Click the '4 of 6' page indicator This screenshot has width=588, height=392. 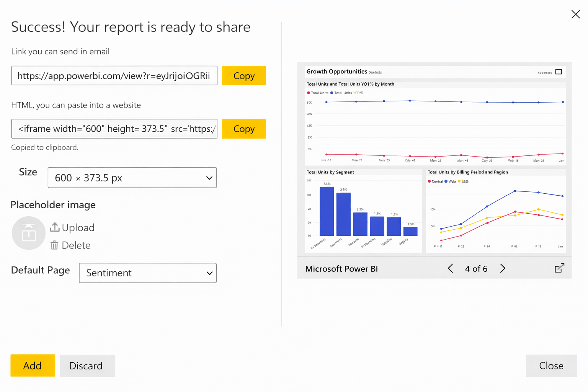476,269
